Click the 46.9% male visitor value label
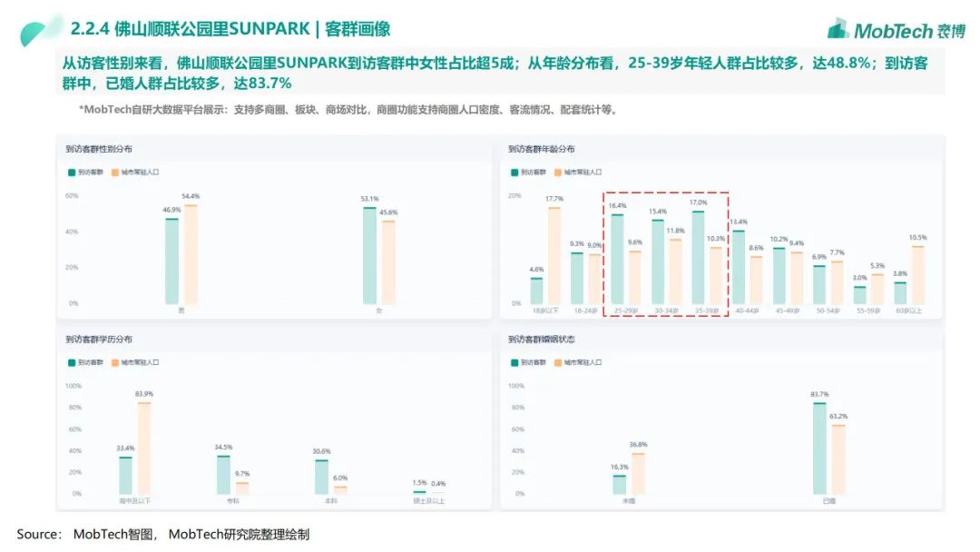 tap(171, 210)
